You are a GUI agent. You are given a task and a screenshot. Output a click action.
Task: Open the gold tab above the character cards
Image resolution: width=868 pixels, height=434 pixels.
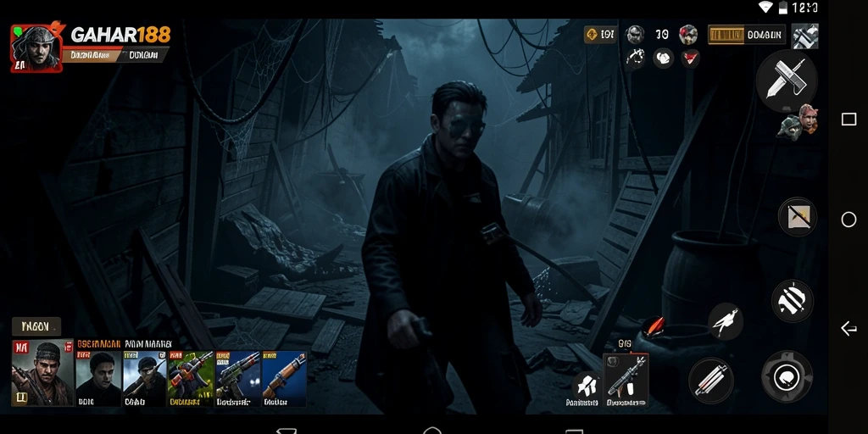[x=36, y=326]
